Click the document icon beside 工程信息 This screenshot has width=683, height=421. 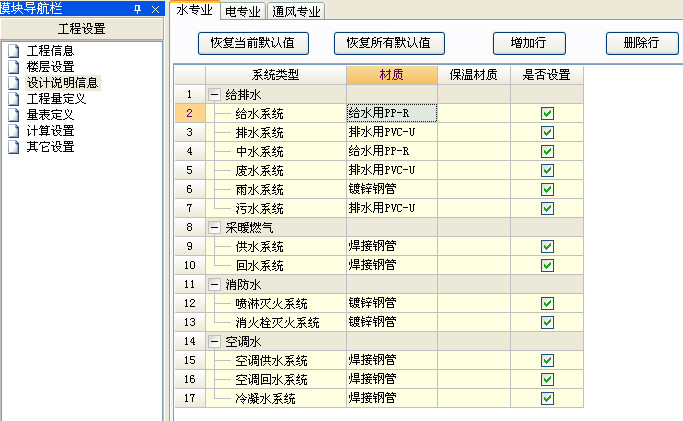14,51
